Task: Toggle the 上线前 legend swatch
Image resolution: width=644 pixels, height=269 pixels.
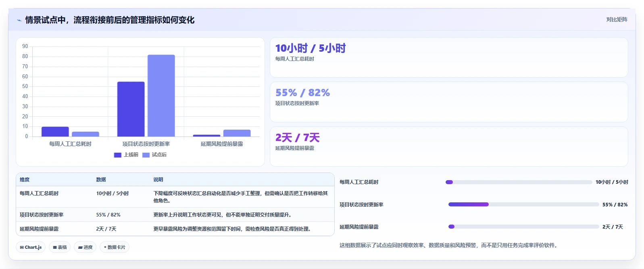Action: coord(118,155)
